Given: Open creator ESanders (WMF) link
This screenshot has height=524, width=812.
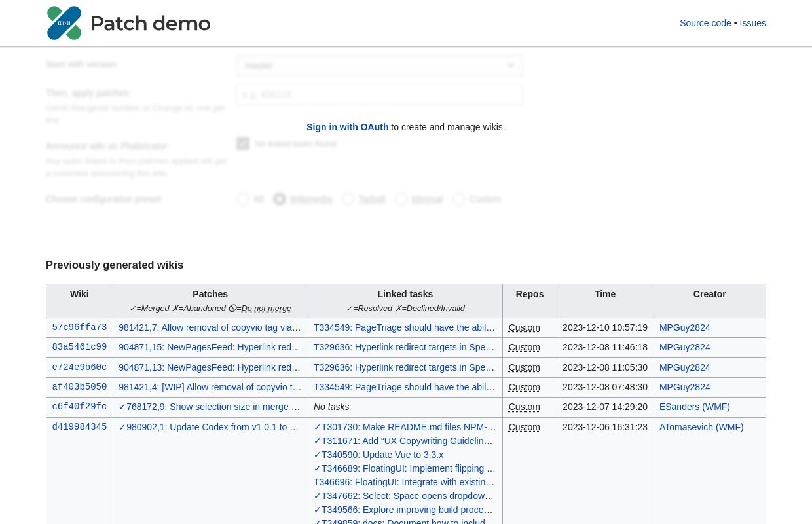Looking at the screenshot, I should pos(694,407).
